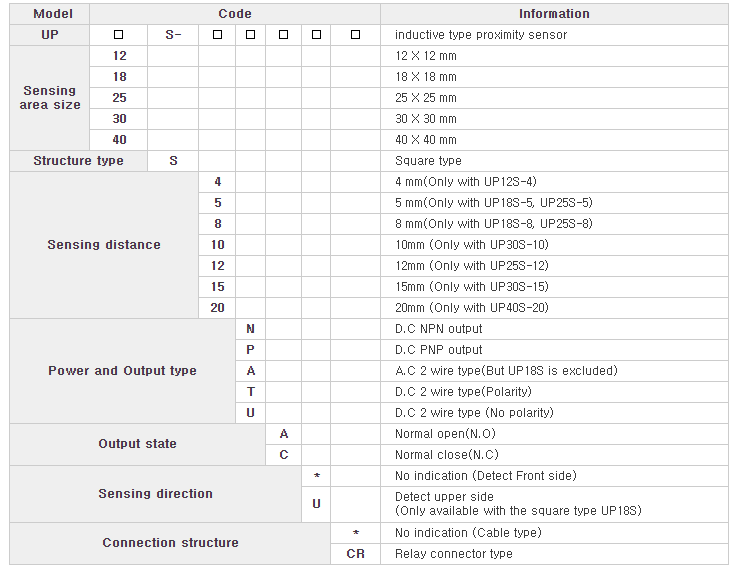Click the 40 sensing area size code
The width and height of the screenshot is (739, 573).
tap(119, 140)
